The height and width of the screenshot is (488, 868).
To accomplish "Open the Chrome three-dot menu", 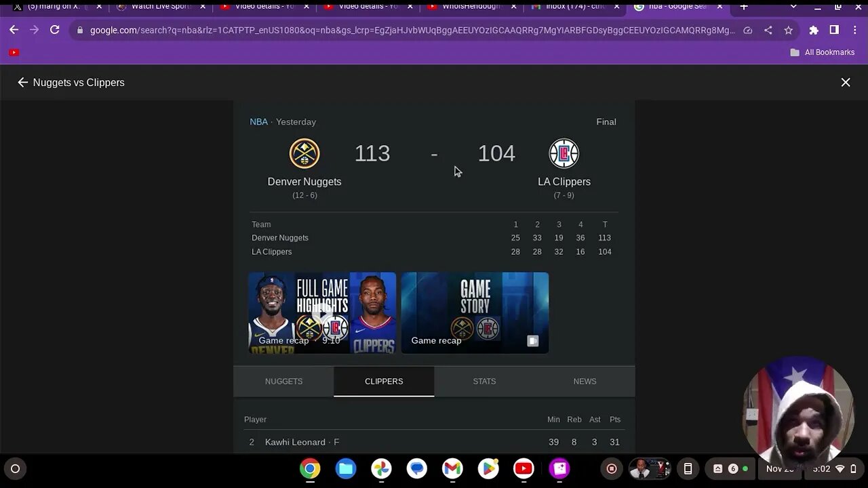I will 856,30.
